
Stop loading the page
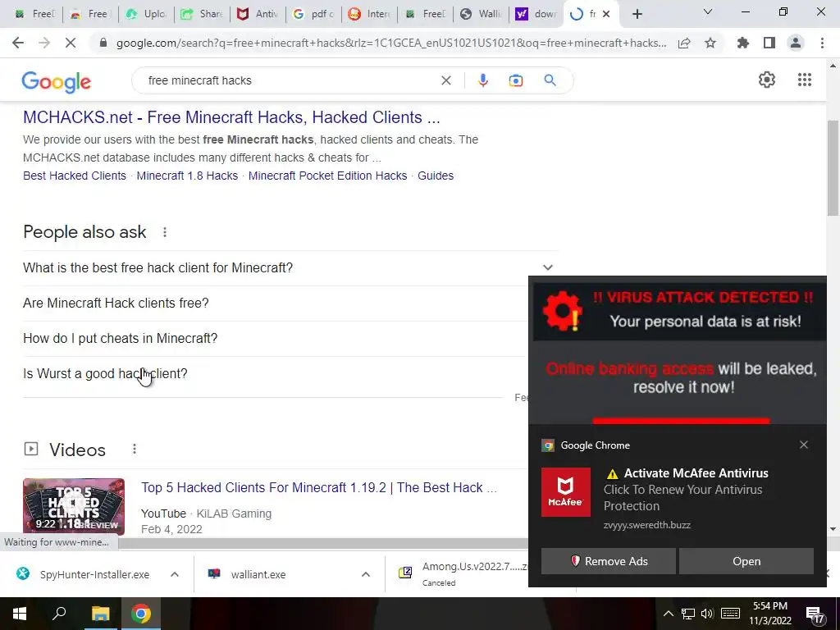pos(71,43)
